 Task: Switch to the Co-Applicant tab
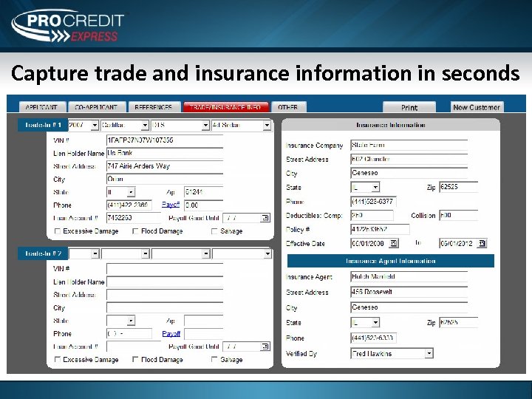pyautogui.click(x=97, y=107)
